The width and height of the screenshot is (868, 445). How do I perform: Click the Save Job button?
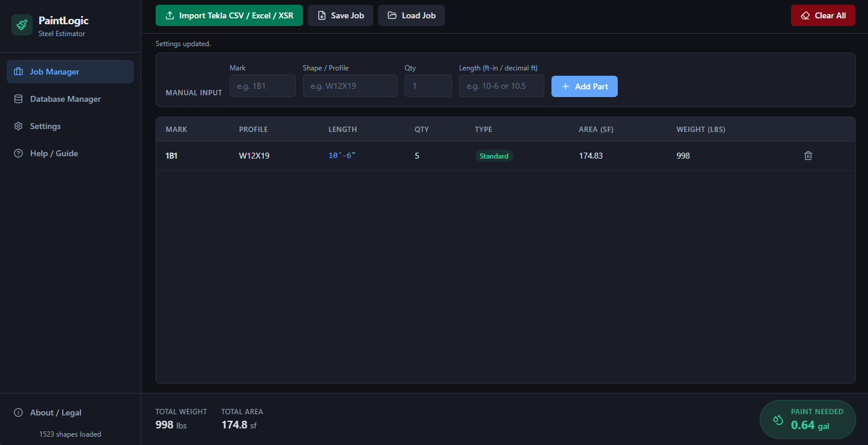tap(340, 15)
